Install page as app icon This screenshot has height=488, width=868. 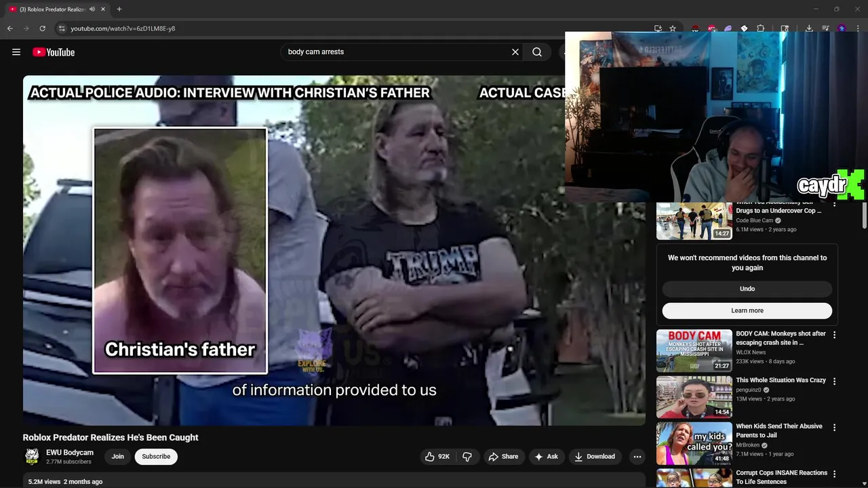tap(658, 28)
